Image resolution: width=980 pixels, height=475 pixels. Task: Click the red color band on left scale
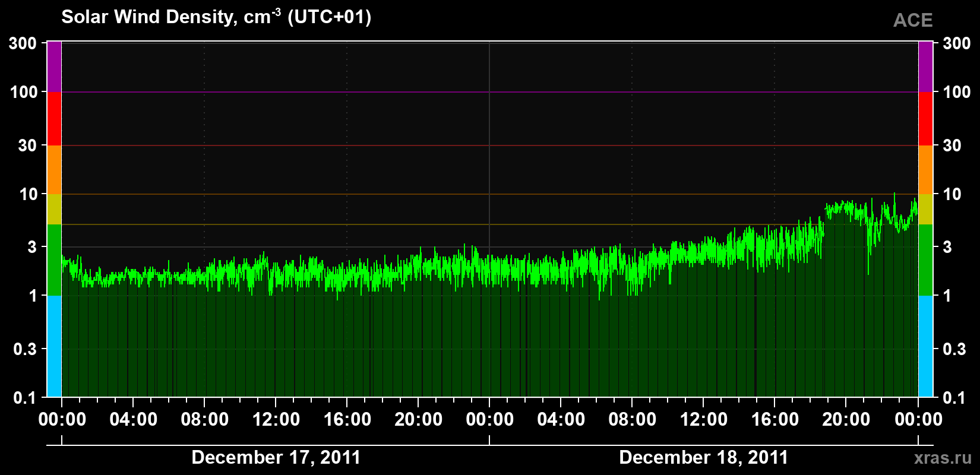pyautogui.click(x=54, y=119)
